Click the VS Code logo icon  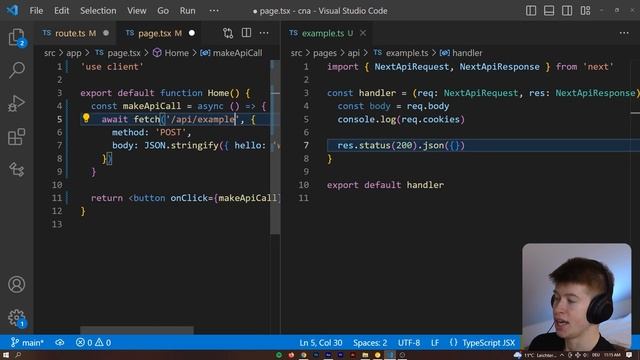12,10
